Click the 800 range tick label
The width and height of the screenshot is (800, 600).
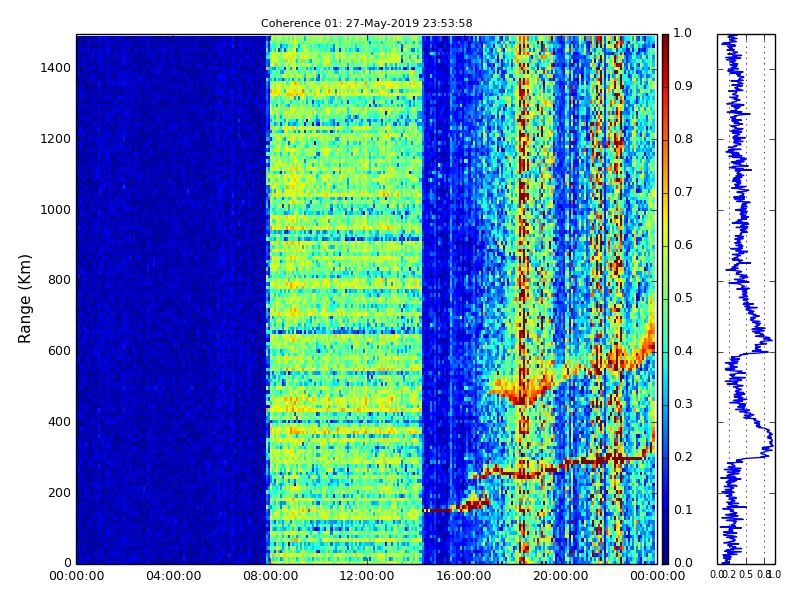click(60, 280)
